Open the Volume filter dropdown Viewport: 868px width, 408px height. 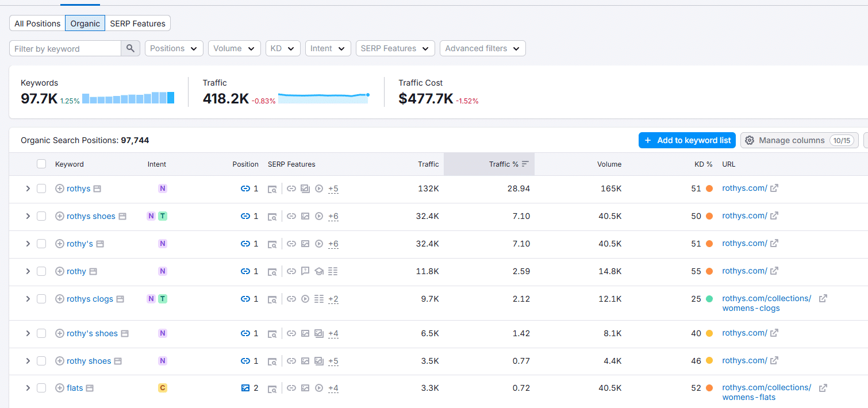coord(235,48)
